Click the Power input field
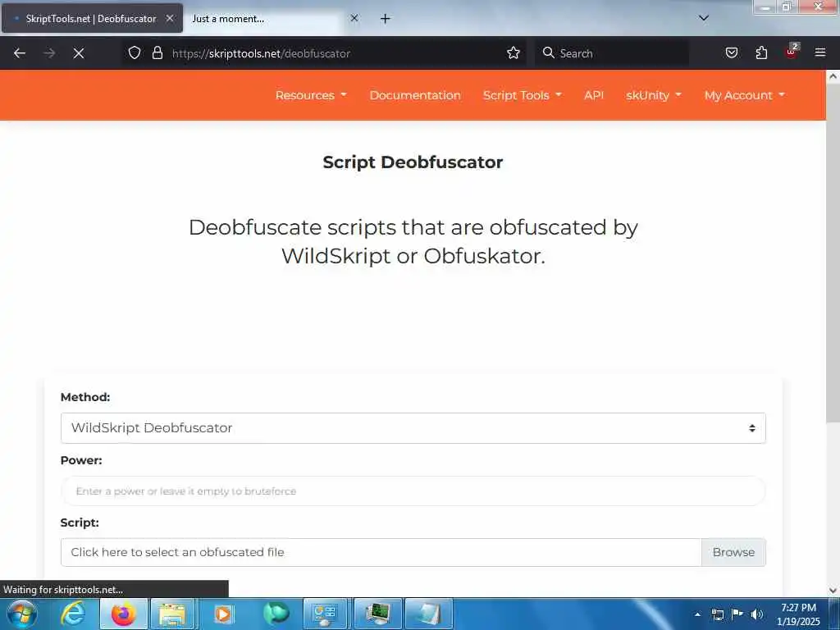 coord(413,491)
